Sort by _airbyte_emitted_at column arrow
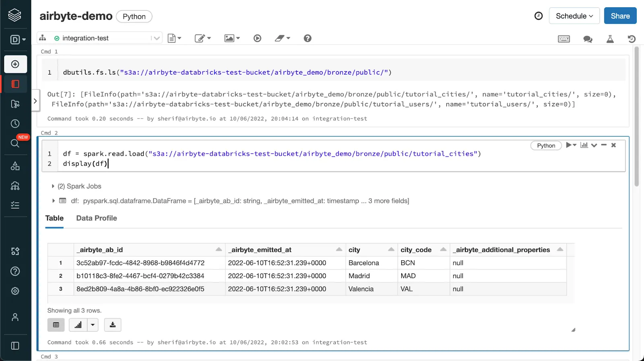The width and height of the screenshot is (644, 361). (339, 249)
